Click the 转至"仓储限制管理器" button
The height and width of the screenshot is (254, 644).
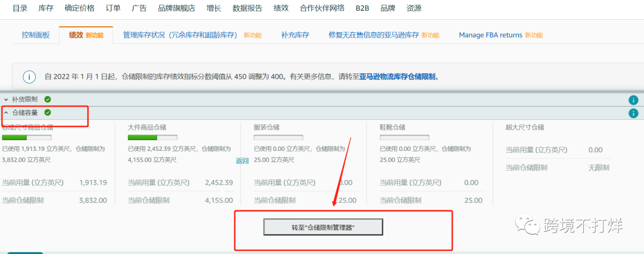(323, 227)
